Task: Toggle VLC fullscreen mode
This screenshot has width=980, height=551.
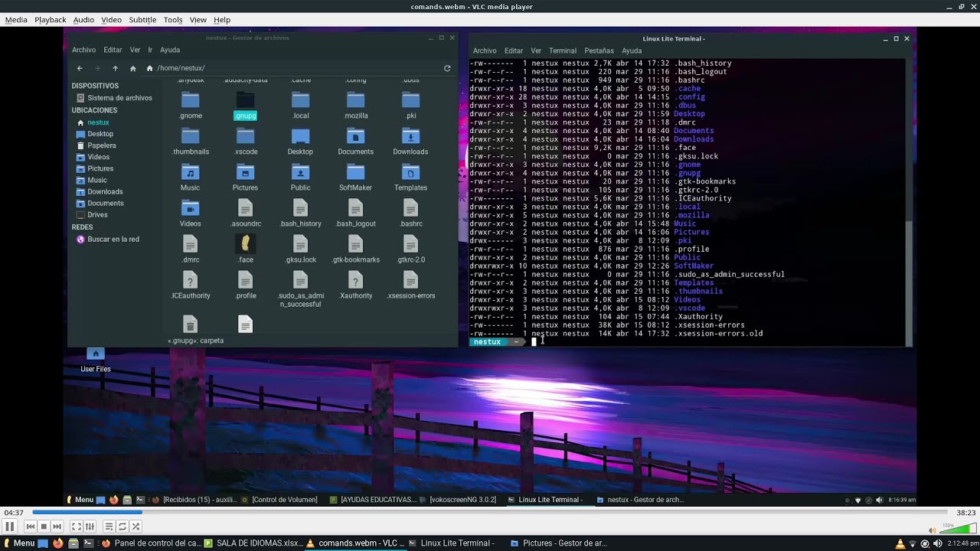Action: [77, 527]
